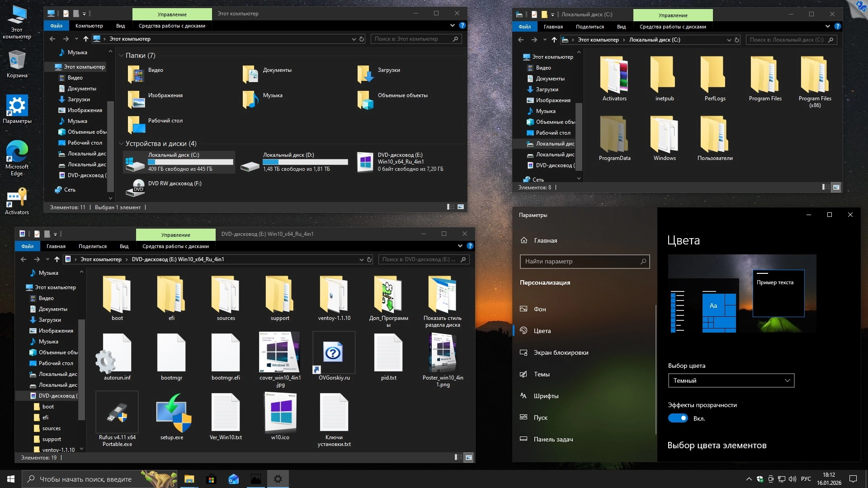Switch to large icons view in DVD window
The height and width of the screenshot is (488, 868).
click(x=469, y=458)
